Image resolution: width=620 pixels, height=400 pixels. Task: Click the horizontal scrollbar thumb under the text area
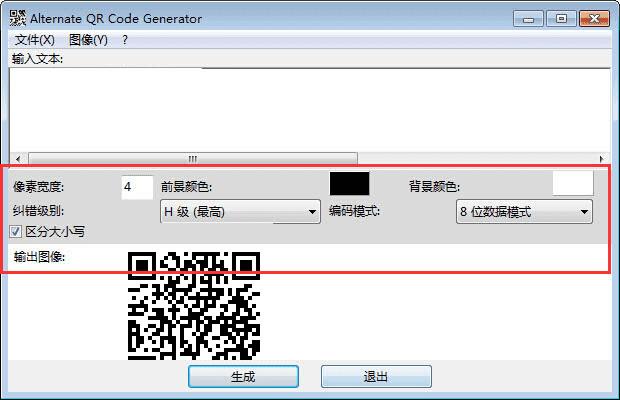pyautogui.click(x=193, y=159)
